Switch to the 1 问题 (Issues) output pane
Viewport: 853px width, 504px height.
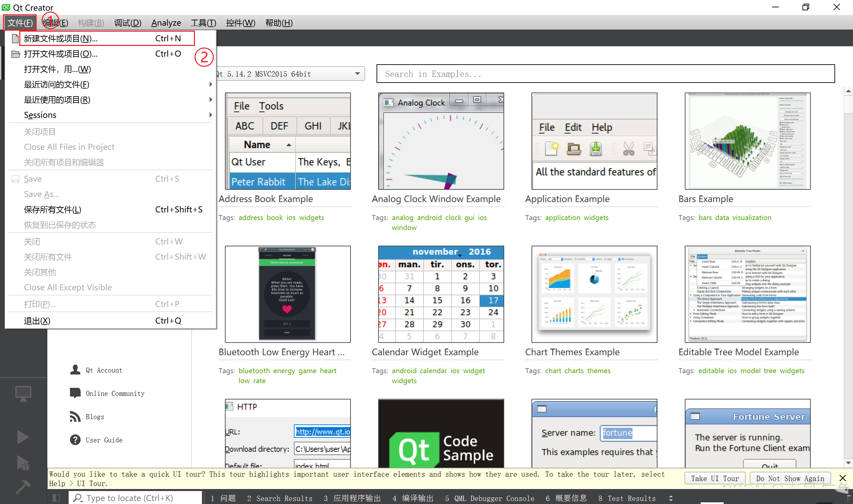point(223,498)
